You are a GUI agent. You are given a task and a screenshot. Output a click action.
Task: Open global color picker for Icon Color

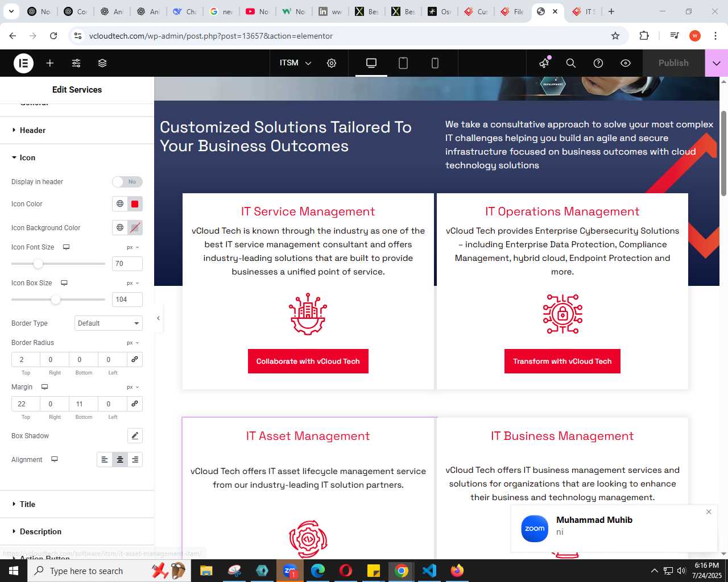pyautogui.click(x=120, y=204)
